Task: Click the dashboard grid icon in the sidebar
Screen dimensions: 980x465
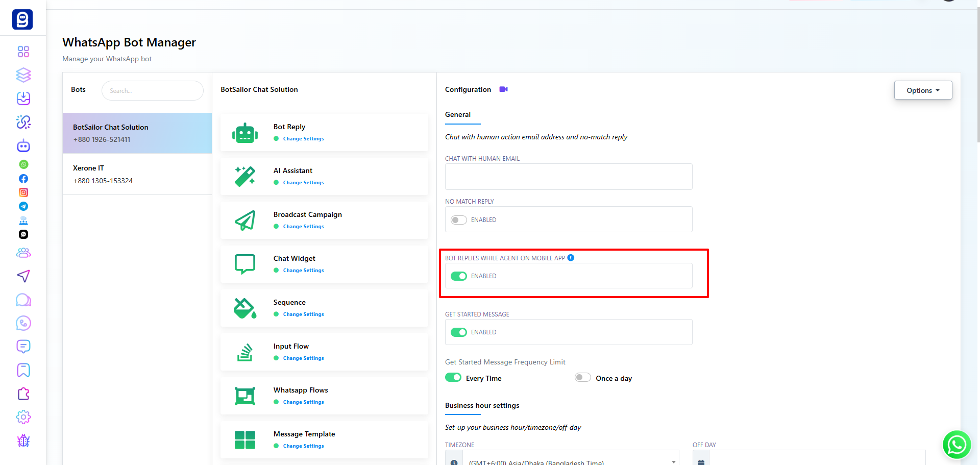Action: point(23,52)
